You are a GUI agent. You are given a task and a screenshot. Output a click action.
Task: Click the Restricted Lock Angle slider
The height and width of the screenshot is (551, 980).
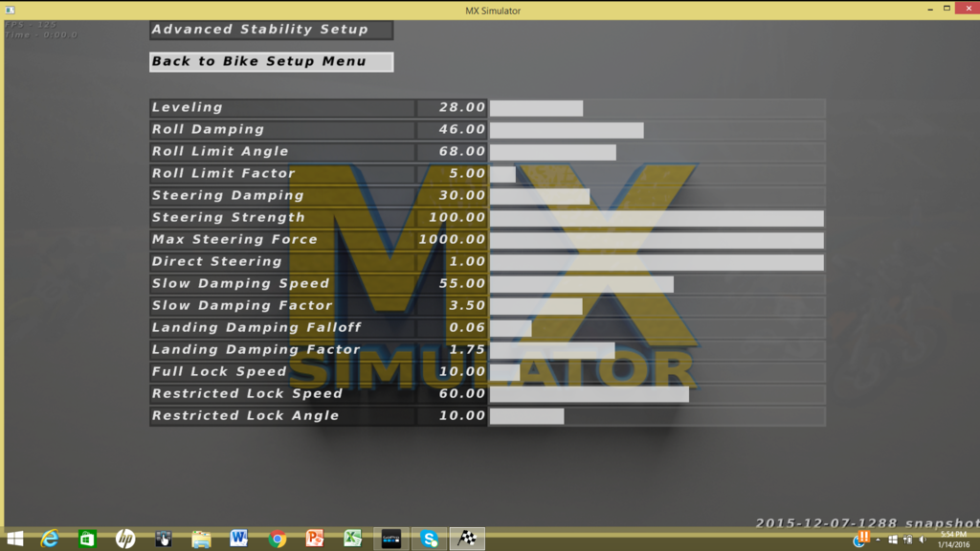pyautogui.click(x=657, y=416)
